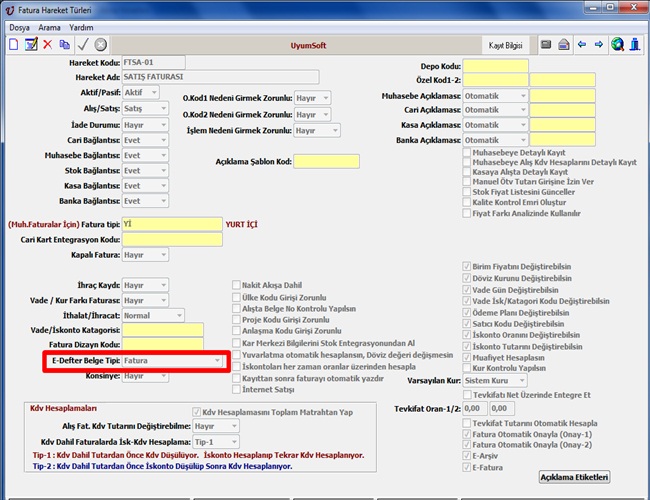This screenshot has width=650, height=500.
Task: Expand the Konsinye dropdown
Action: (x=145, y=376)
